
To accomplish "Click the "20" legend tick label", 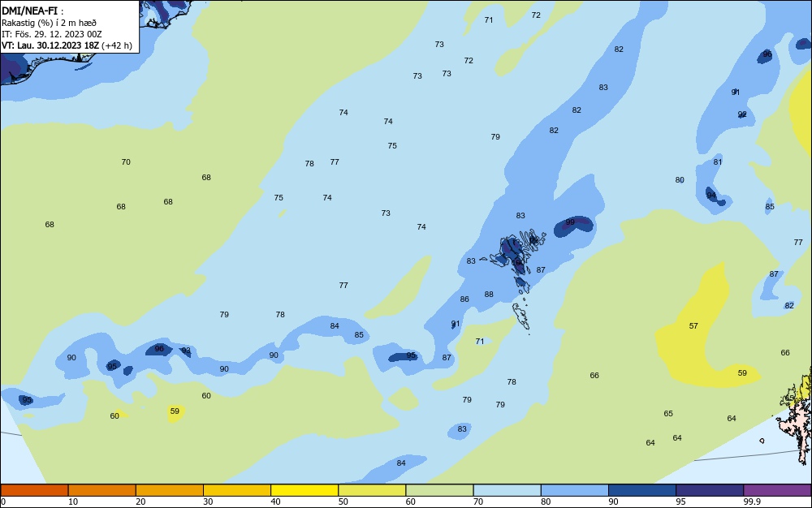I will (x=140, y=502).
